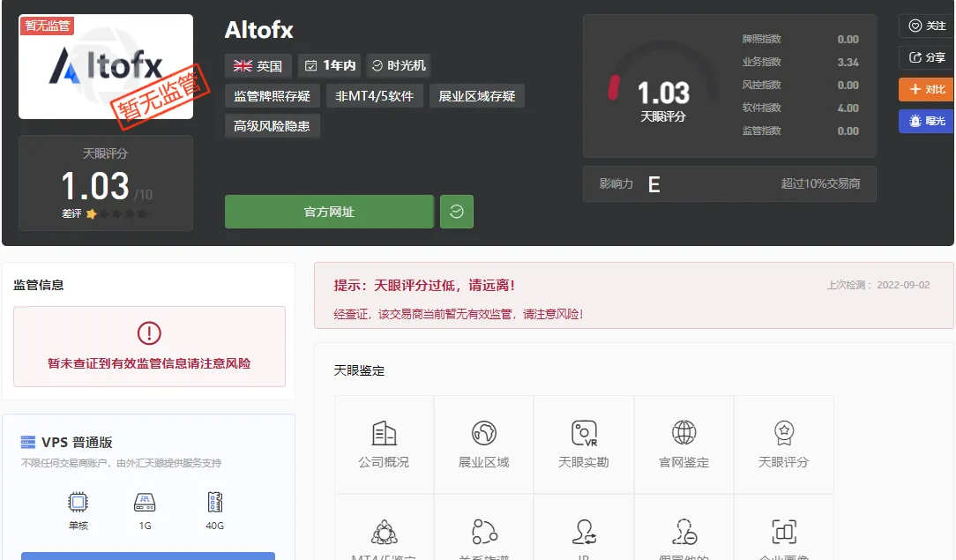This screenshot has width=956, height=560.
Task: Click the 英国 country flag tag
Action: point(258,66)
